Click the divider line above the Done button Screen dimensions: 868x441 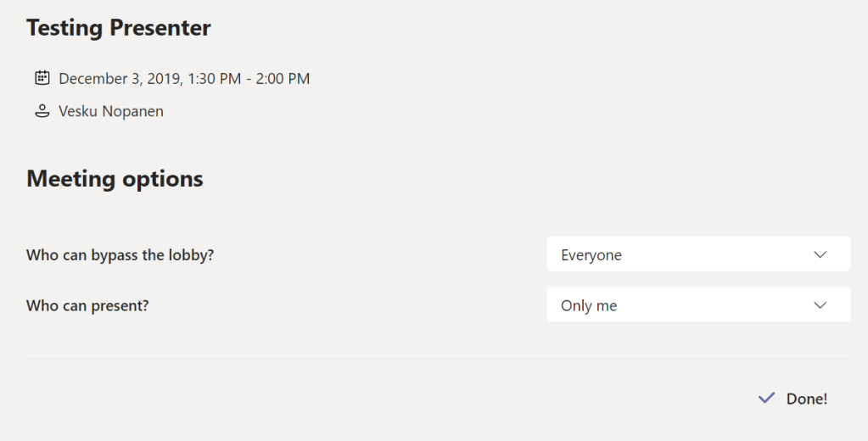(x=438, y=360)
